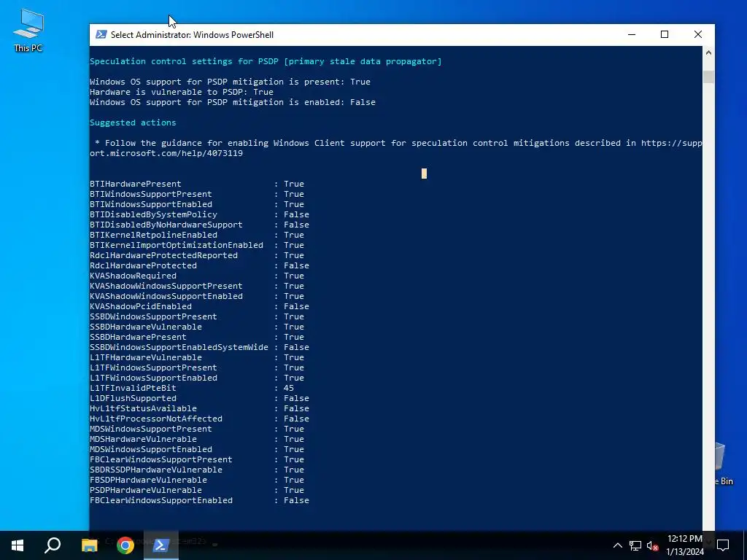Click the 'FBClearWindowsSupportEnabled' row

199,500
